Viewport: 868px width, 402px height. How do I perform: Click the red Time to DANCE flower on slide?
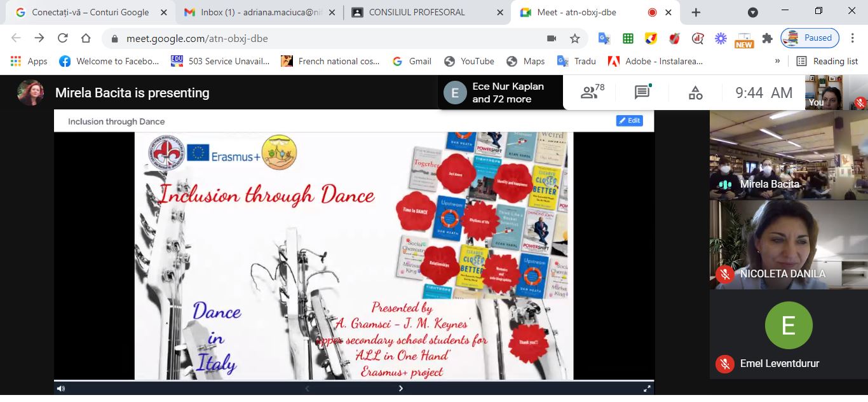(416, 211)
